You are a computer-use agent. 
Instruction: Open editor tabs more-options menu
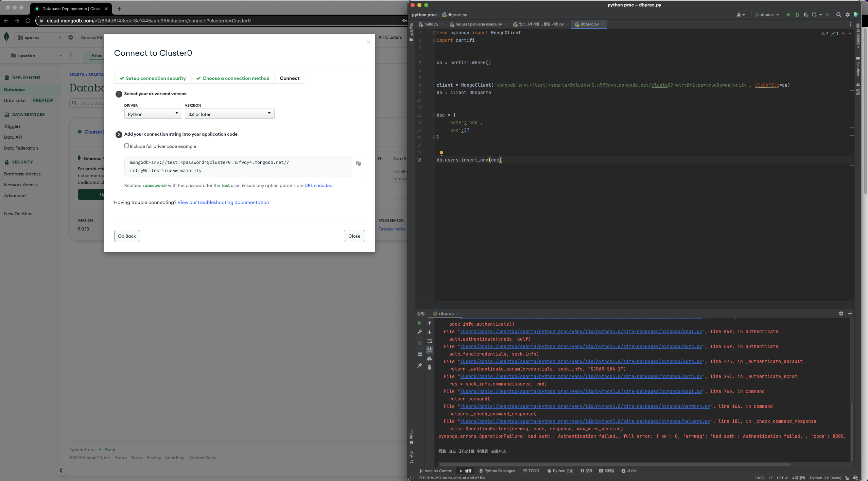point(850,24)
